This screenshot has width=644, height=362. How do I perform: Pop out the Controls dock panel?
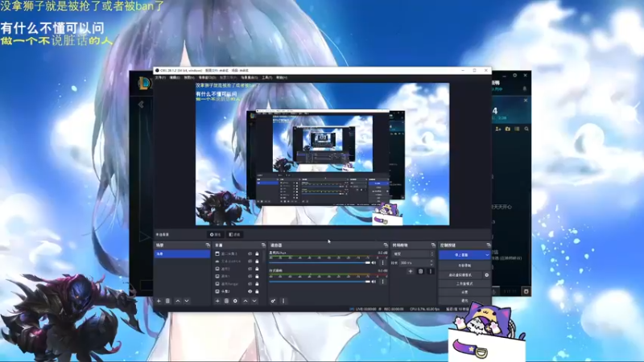pos(489,245)
